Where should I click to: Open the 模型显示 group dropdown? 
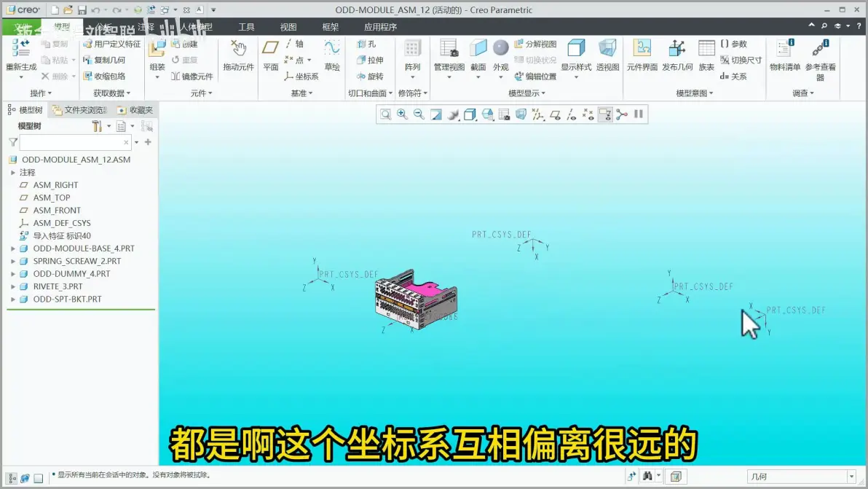(x=526, y=93)
